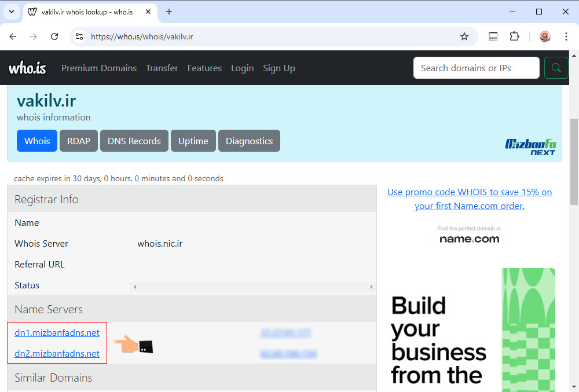
Task: Open the blurred IP link for dn1
Action: 286,333
